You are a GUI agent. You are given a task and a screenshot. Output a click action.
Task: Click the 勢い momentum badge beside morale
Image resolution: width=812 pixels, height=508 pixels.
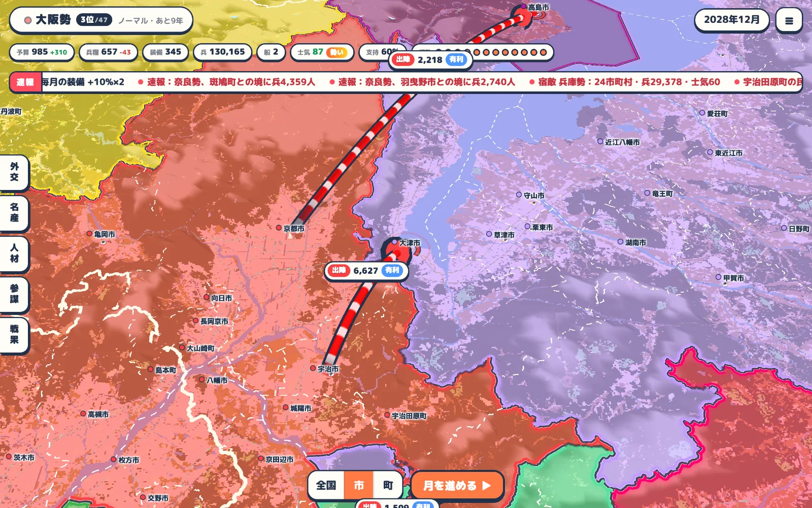pyautogui.click(x=337, y=52)
